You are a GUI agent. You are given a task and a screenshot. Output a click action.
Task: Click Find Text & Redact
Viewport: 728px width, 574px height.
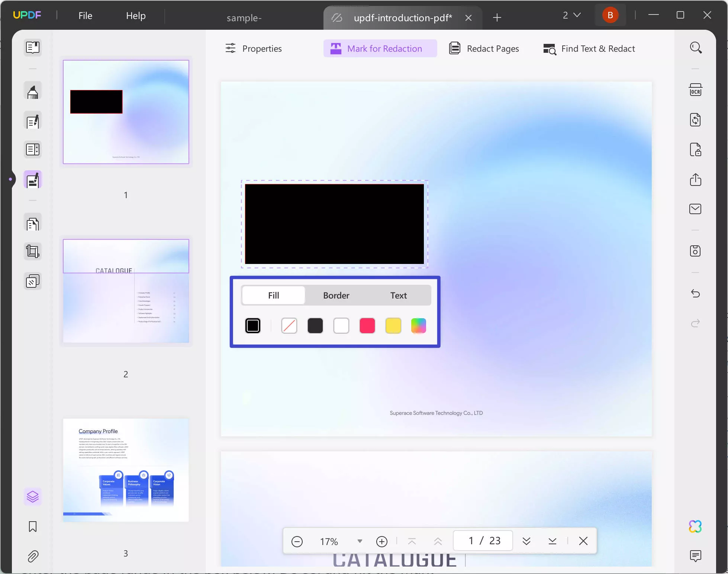[x=589, y=49]
